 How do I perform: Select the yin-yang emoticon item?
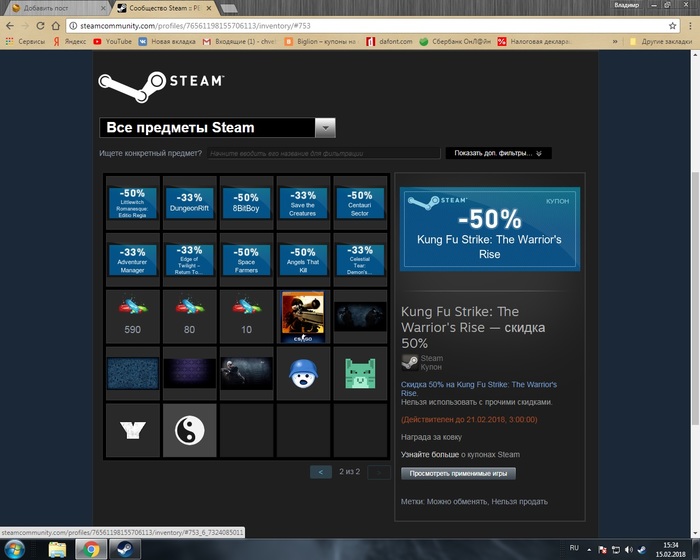click(189, 430)
